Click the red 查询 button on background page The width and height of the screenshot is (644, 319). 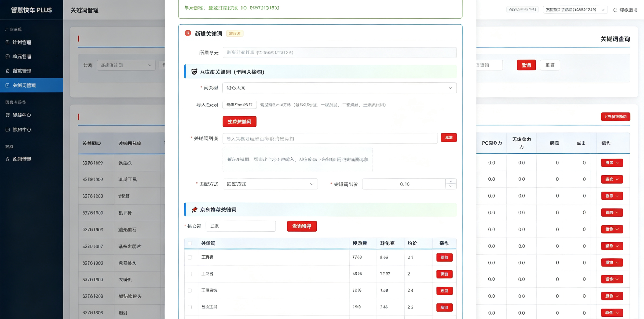pos(526,65)
